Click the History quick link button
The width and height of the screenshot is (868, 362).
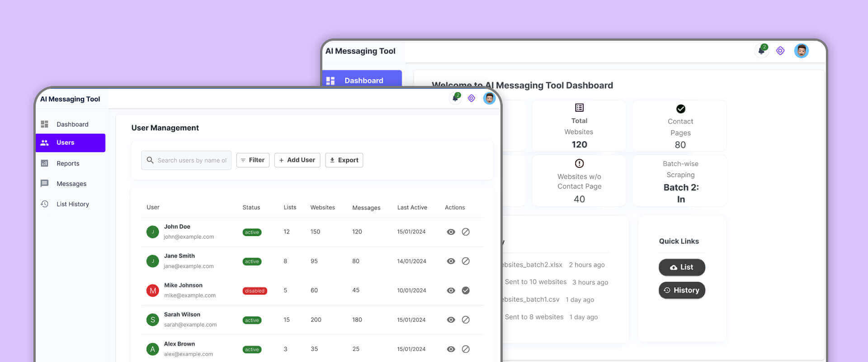coord(682,290)
